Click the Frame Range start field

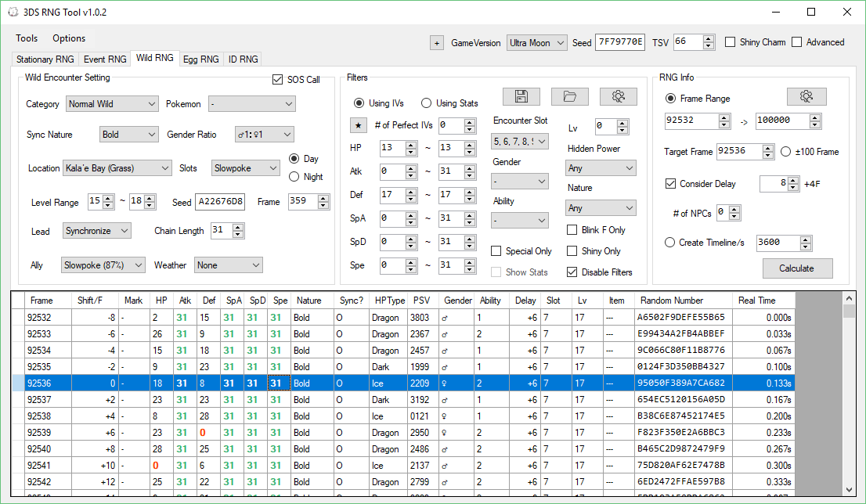pyautogui.click(x=693, y=121)
